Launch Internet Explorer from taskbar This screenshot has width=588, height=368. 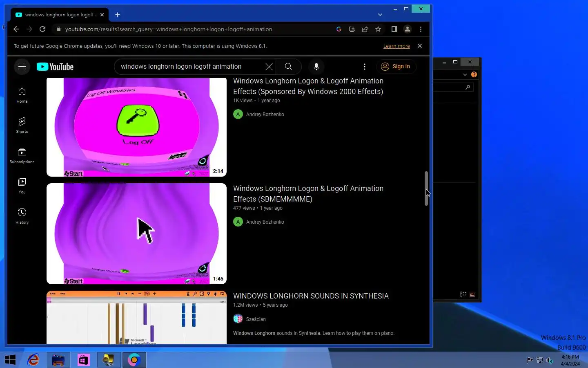coord(33,360)
